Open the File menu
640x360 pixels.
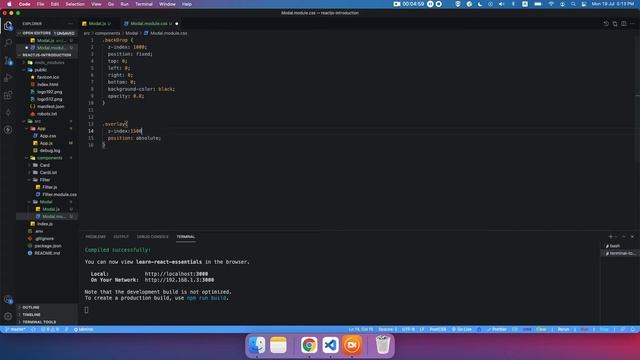pos(40,4)
